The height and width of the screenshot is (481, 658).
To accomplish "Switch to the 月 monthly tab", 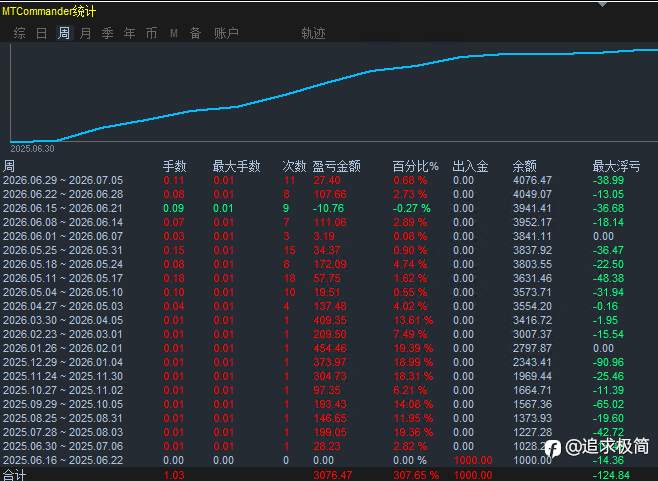I will 86,33.
